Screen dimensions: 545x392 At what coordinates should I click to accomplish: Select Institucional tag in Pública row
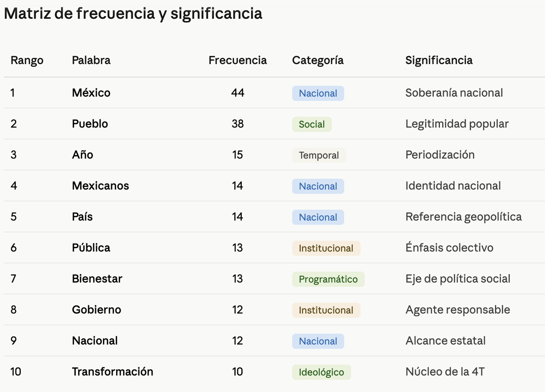tap(326, 248)
